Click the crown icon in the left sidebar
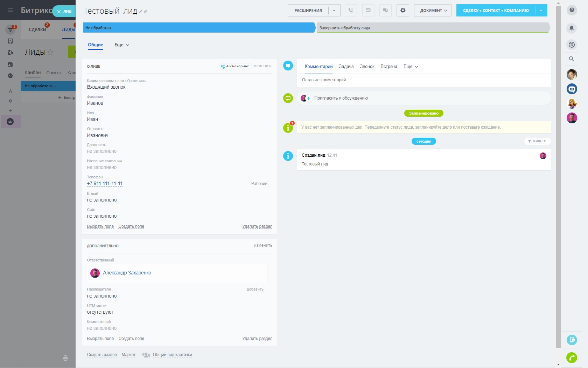588x368 pixels. coord(10,122)
